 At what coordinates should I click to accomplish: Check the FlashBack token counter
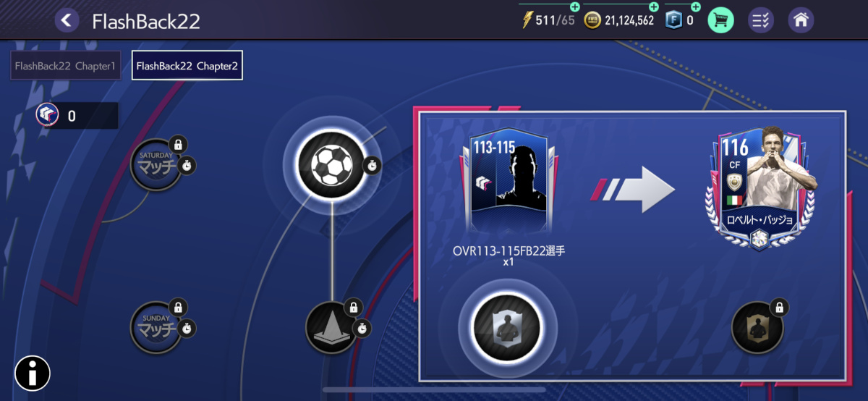(77, 115)
